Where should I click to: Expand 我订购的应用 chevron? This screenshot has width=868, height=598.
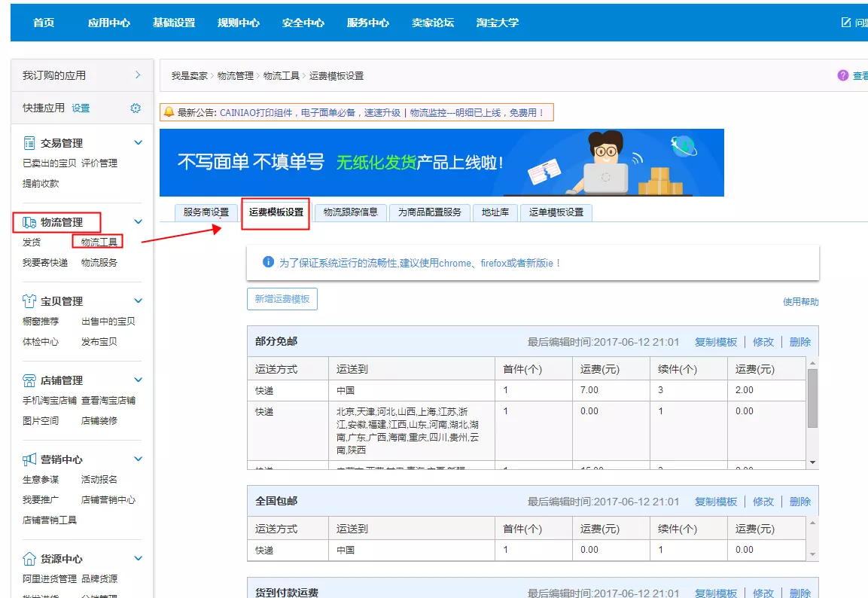(138, 75)
